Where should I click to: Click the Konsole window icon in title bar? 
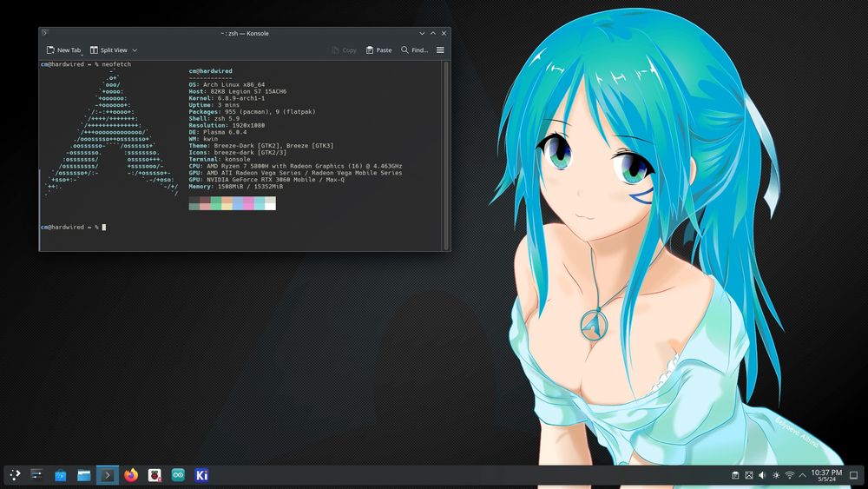point(45,33)
